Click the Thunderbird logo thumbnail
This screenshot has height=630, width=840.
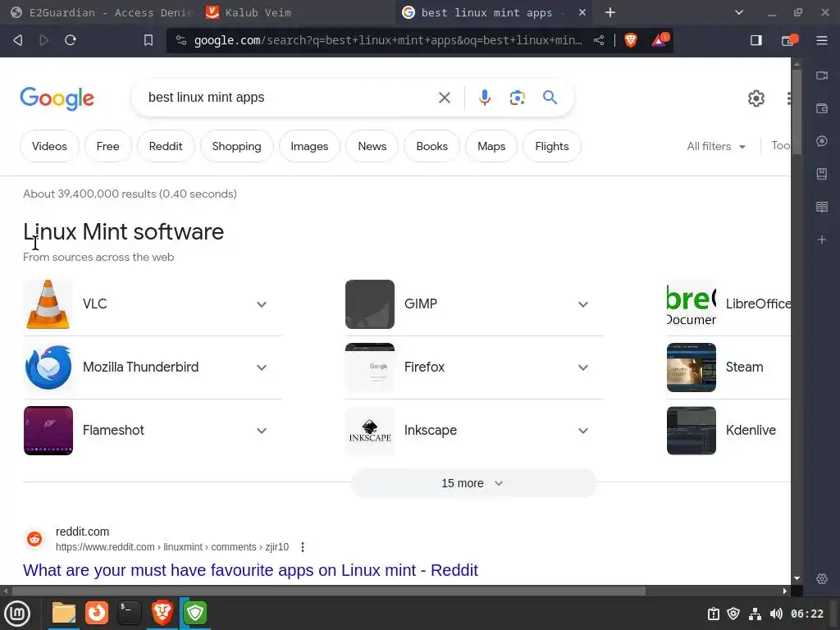[x=48, y=367]
